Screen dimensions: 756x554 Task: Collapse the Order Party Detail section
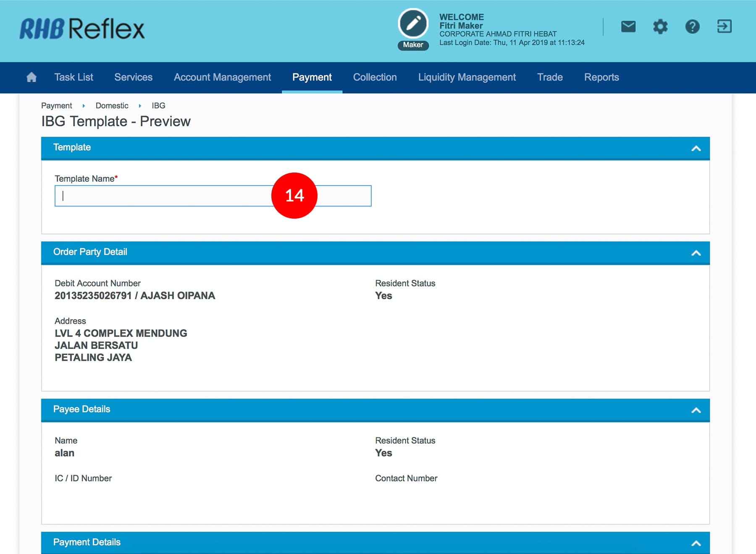pos(696,253)
